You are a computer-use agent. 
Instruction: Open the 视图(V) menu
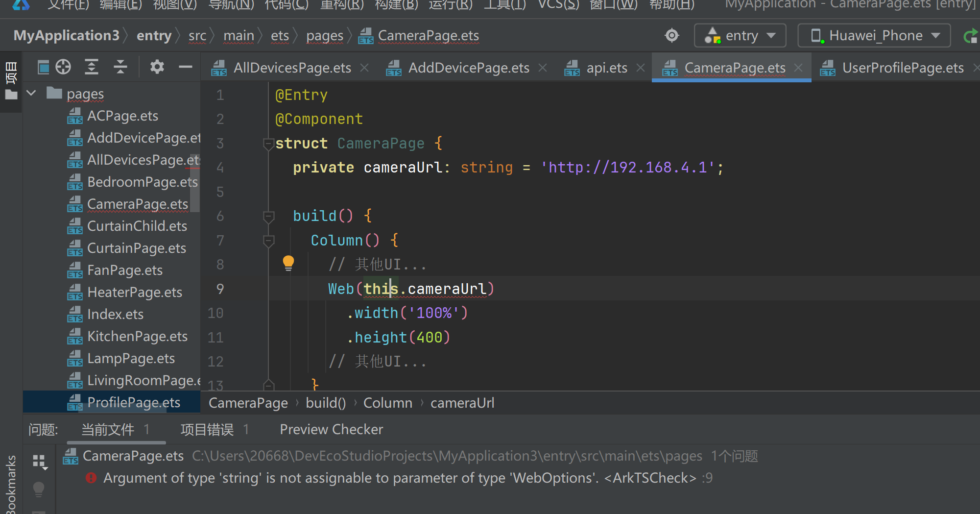click(x=175, y=4)
